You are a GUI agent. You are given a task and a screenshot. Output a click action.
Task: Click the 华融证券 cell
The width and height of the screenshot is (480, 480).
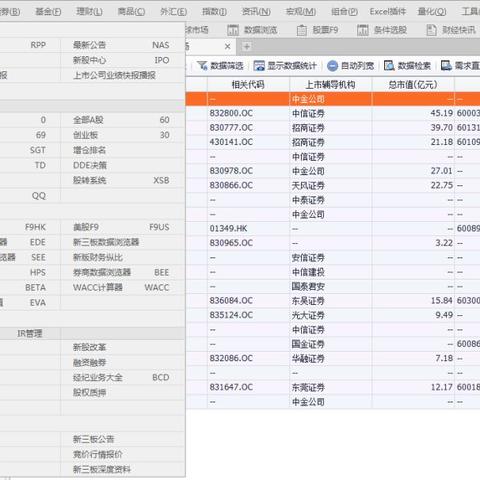[x=331, y=358]
